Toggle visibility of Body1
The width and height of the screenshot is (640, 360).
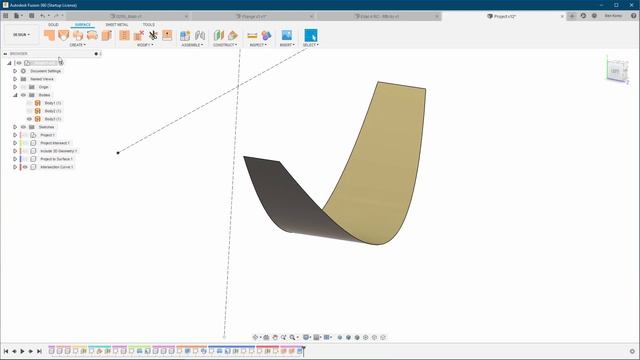point(29,103)
